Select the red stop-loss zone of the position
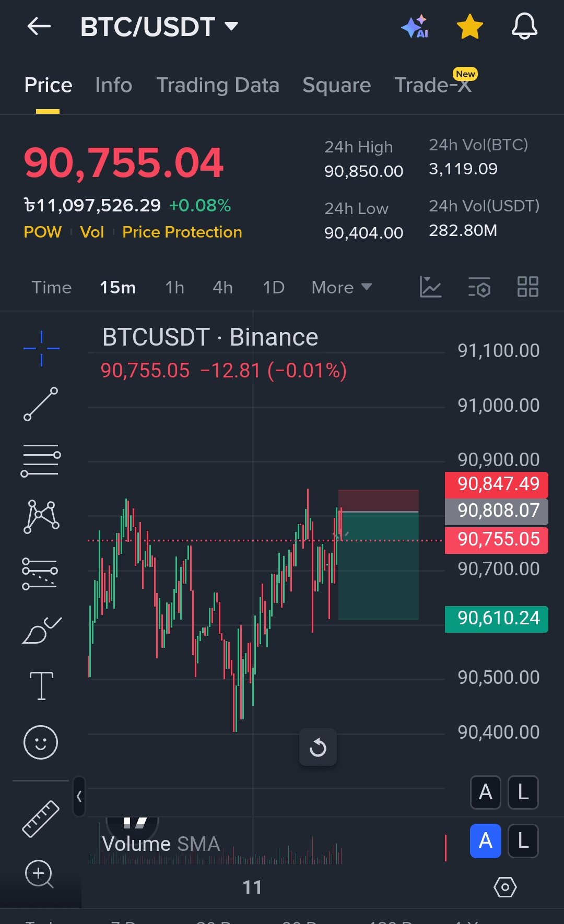The width and height of the screenshot is (564, 924). click(379, 501)
